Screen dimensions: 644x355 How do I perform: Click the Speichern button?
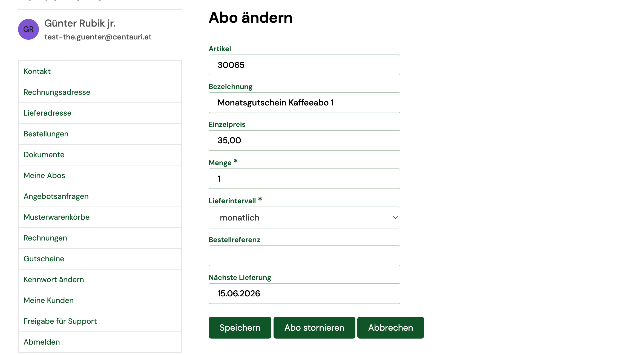(x=240, y=328)
